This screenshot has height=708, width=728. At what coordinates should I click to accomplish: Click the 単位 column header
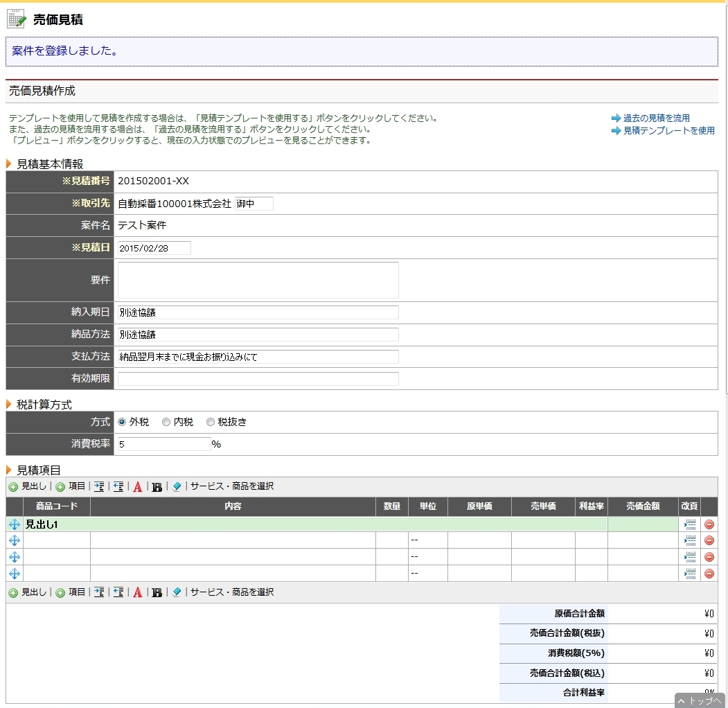[x=428, y=506]
